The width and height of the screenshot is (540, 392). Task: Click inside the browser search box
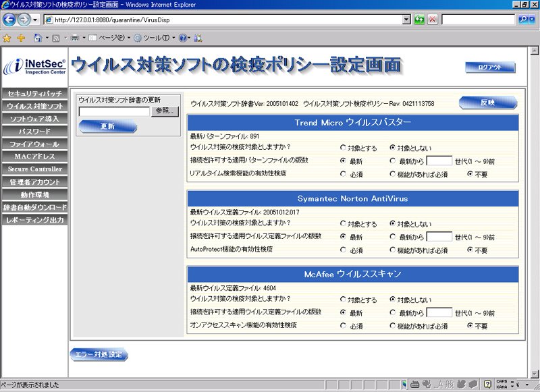pyautogui.click(x=479, y=20)
